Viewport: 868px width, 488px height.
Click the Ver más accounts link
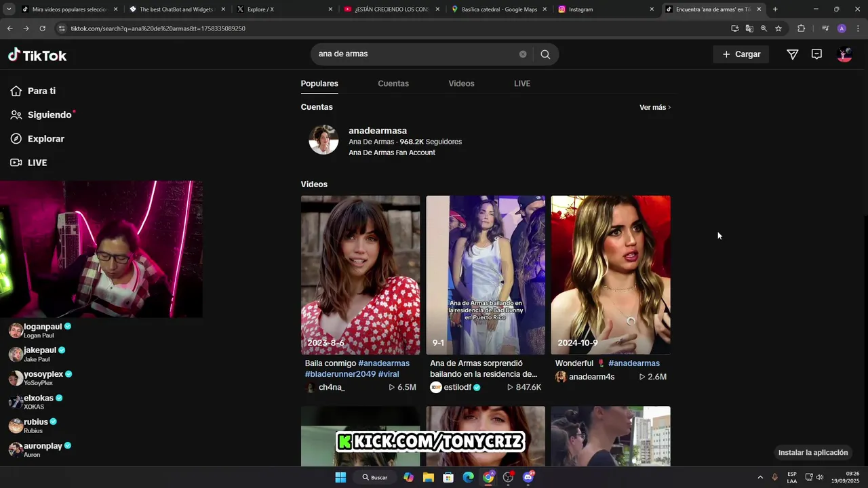click(x=655, y=107)
